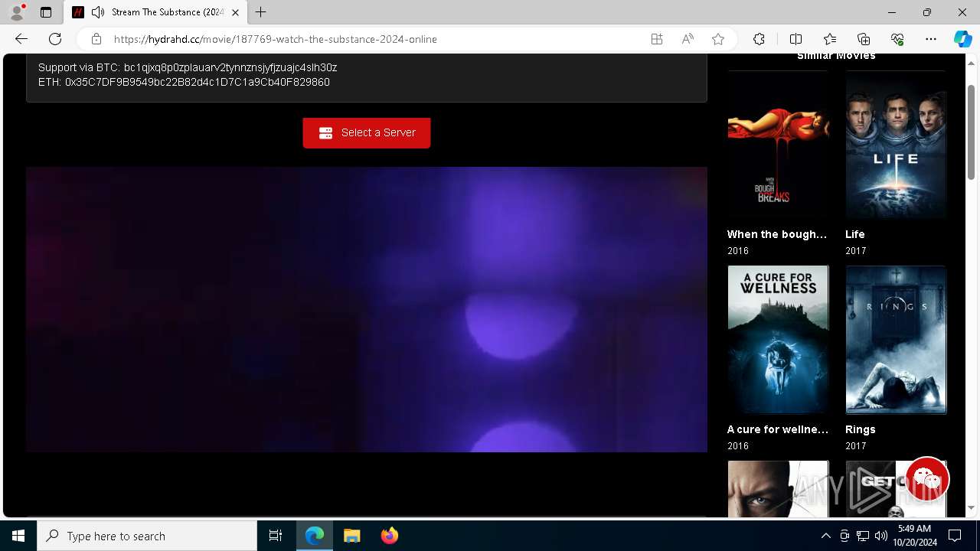Open network status tray icon
This screenshot has width=980, height=551.
click(x=863, y=536)
